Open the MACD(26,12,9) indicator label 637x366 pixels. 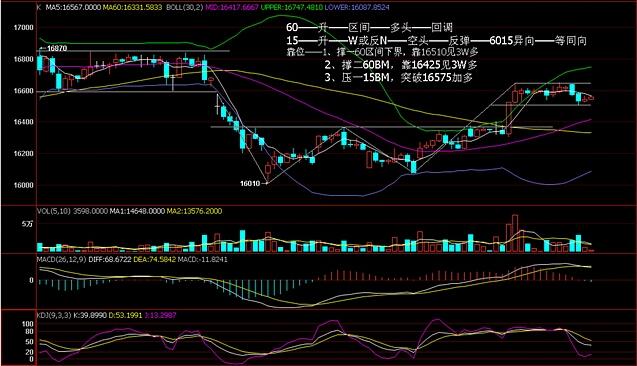(x=61, y=259)
